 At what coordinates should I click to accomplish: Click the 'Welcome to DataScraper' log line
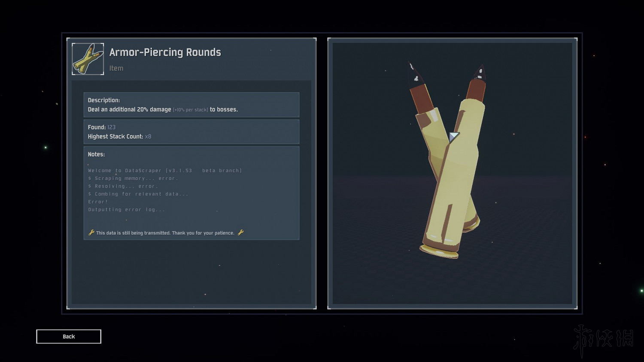[165, 171]
